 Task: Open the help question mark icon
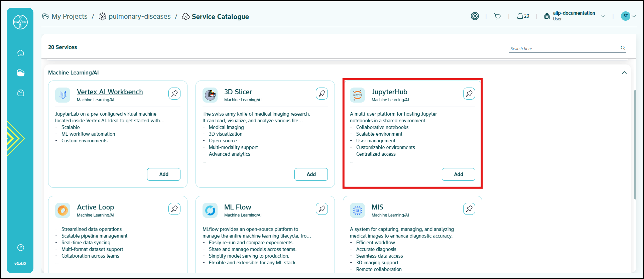tap(21, 248)
